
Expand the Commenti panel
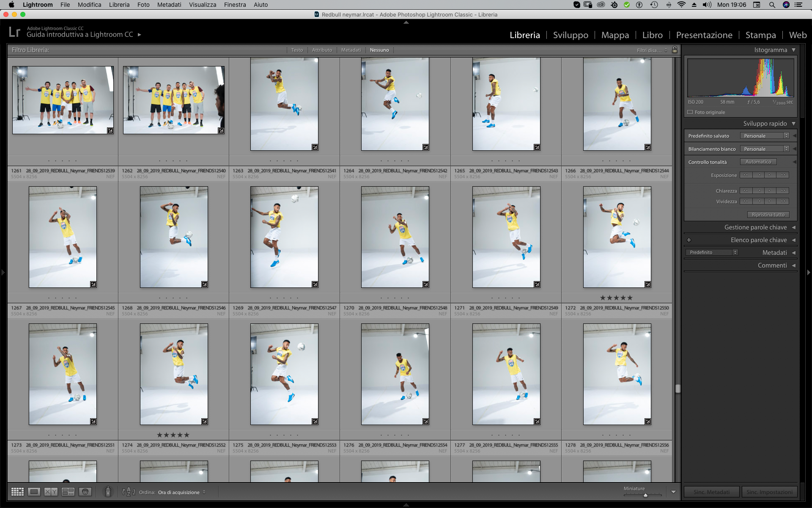point(793,265)
